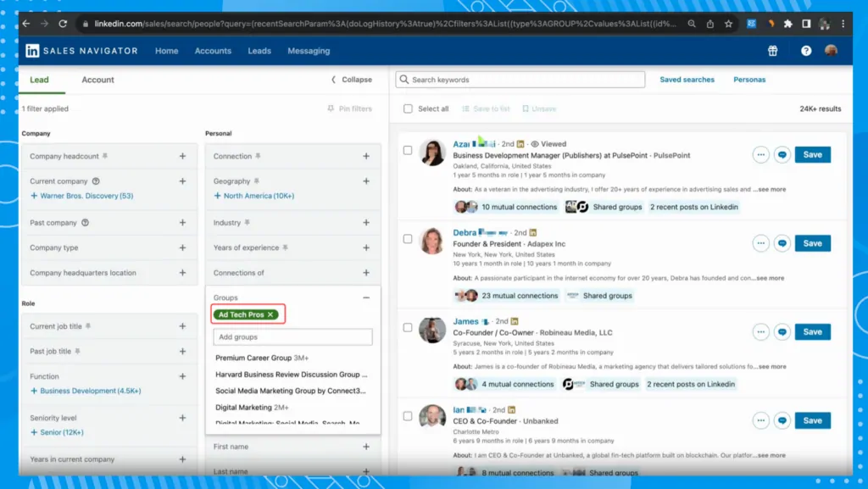The height and width of the screenshot is (489, 868).
Task: Click Past company info icon
Action: [x=86, y=223]
